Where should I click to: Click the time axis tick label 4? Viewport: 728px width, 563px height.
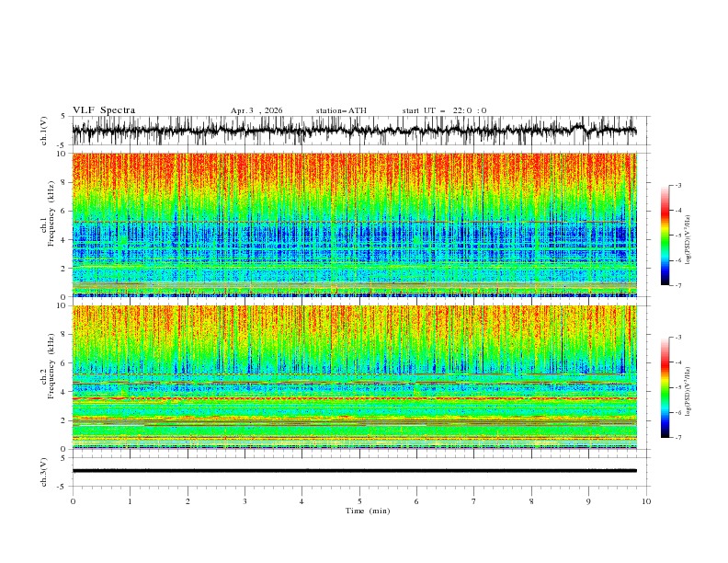301,501
